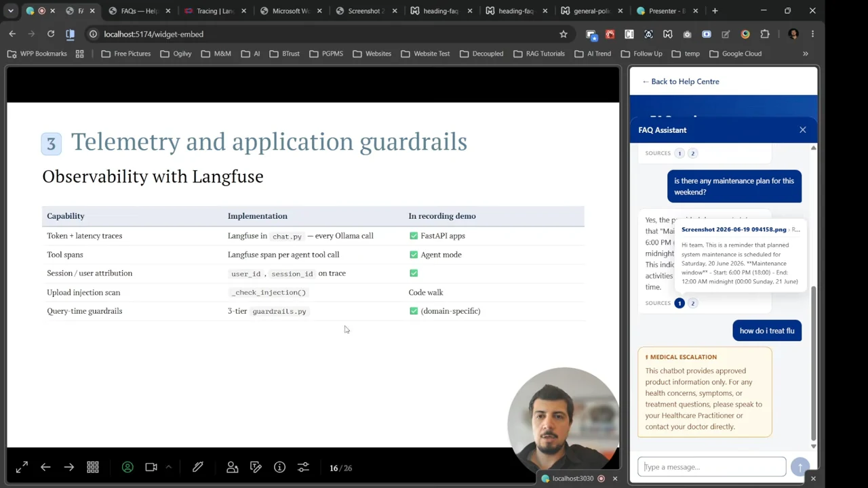Toggle the camera recording icon
Image resolution: width=868 pixels, height=488 pixels.
(x=151, y=467)
